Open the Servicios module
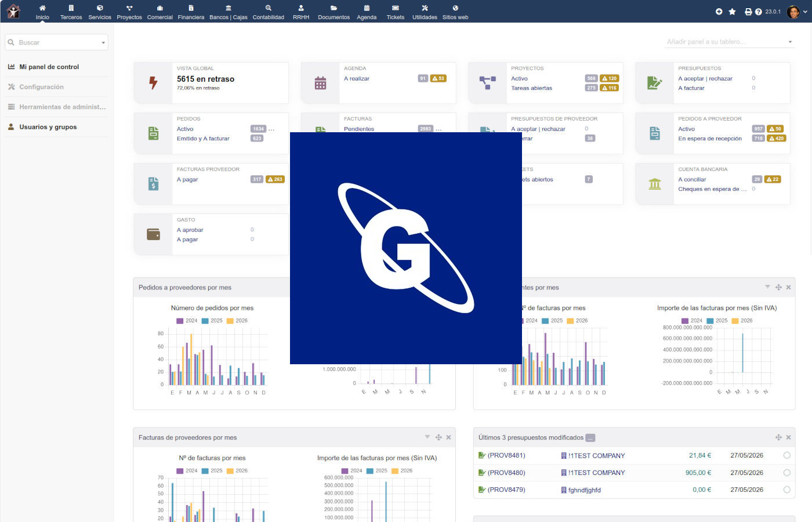 pyautogui.click(x=100, y=12)
